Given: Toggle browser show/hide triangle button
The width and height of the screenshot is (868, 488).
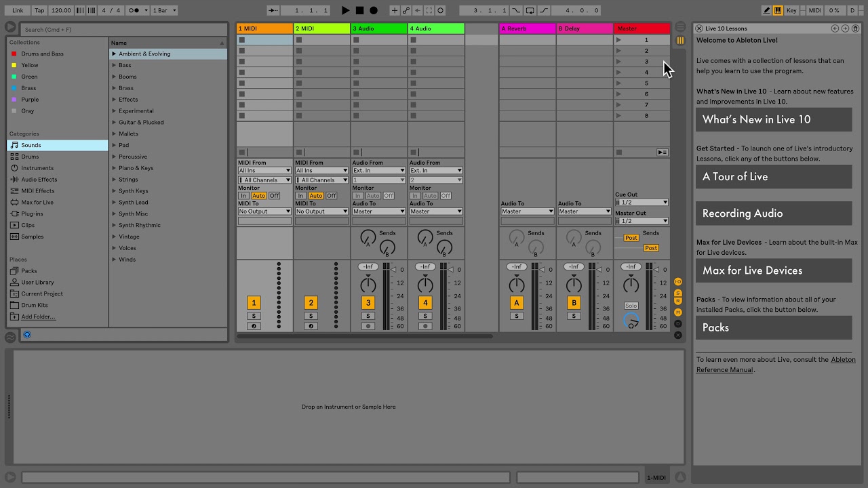Looking at the screenshot, I should (x=9, y=26).
